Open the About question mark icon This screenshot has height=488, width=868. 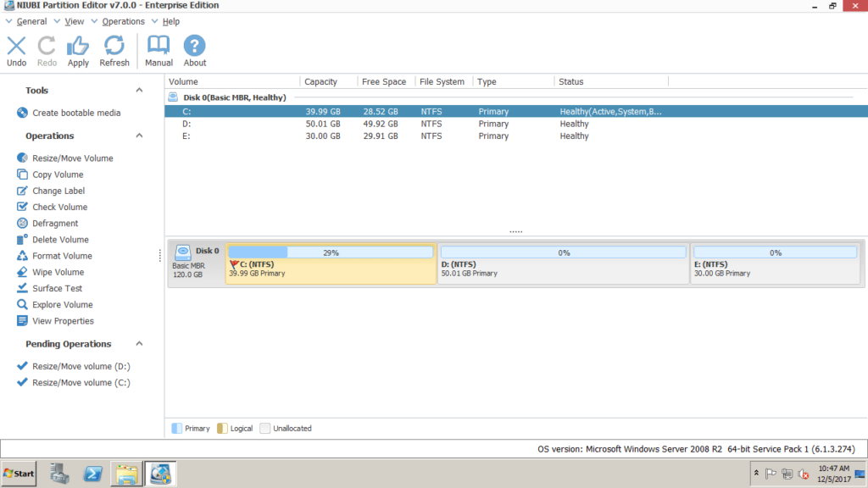195,47
